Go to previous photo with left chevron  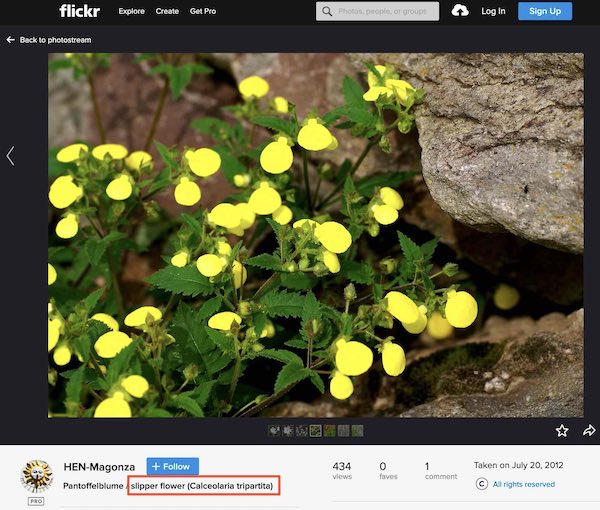[x=10, y=156]
